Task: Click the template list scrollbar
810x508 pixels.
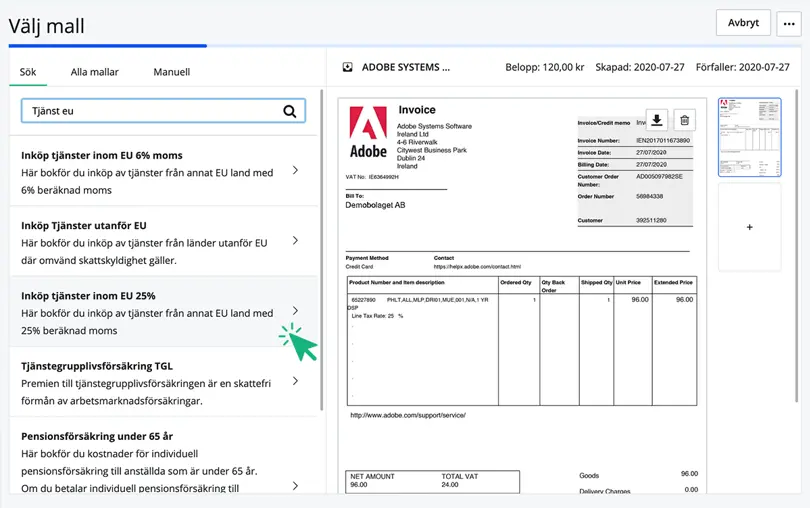Action: click(322, 251)
